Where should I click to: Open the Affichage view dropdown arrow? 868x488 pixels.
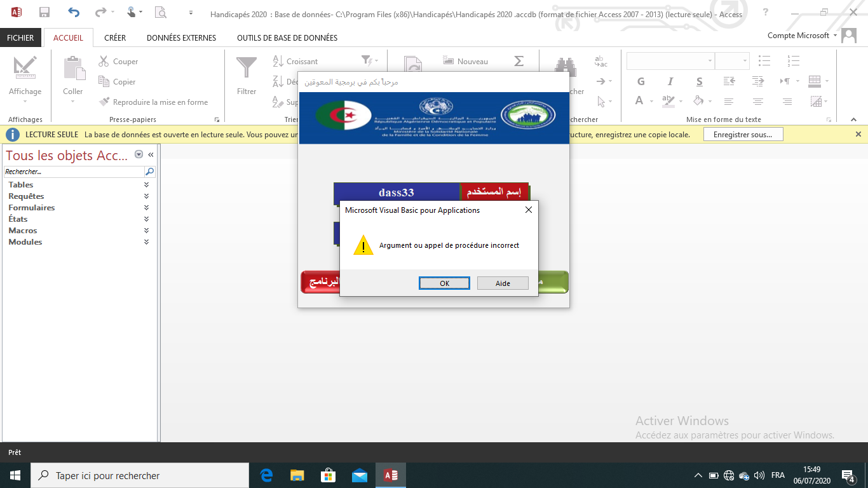coord(25,101)
